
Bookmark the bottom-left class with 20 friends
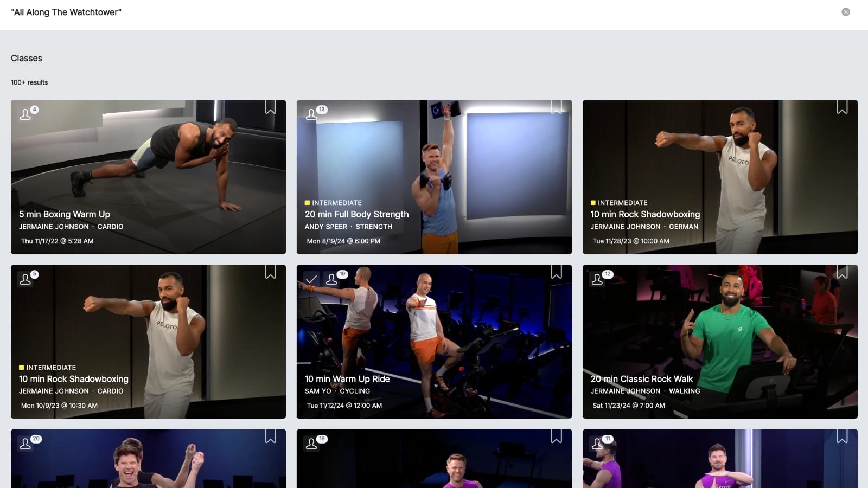270,437
